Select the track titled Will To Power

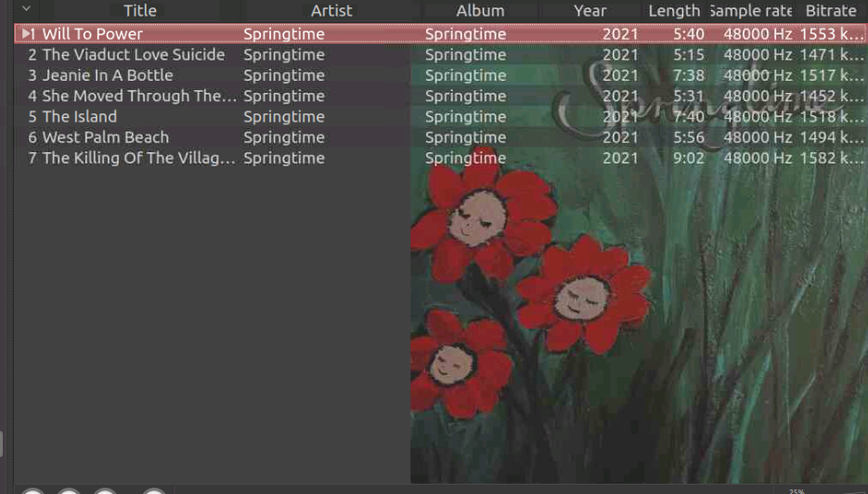(93, 33)
